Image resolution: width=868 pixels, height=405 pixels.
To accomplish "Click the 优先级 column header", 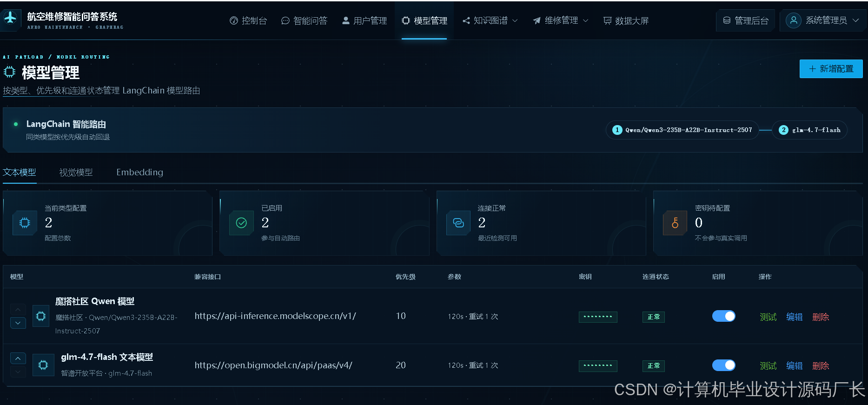I will click(x=405, y=277).
